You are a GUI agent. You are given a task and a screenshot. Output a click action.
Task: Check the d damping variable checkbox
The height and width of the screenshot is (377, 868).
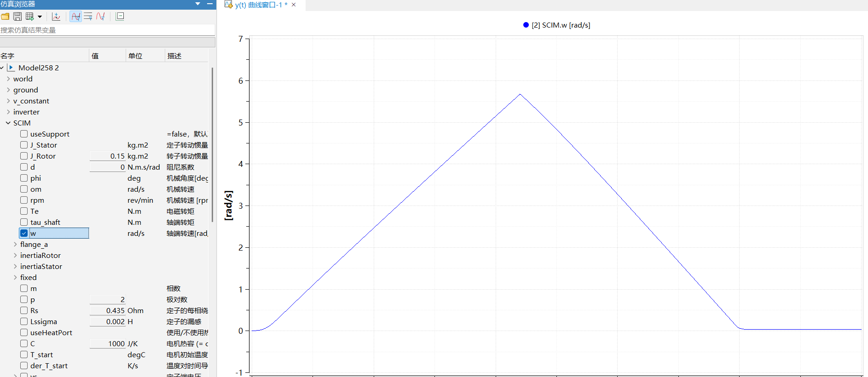click(24, 167)
